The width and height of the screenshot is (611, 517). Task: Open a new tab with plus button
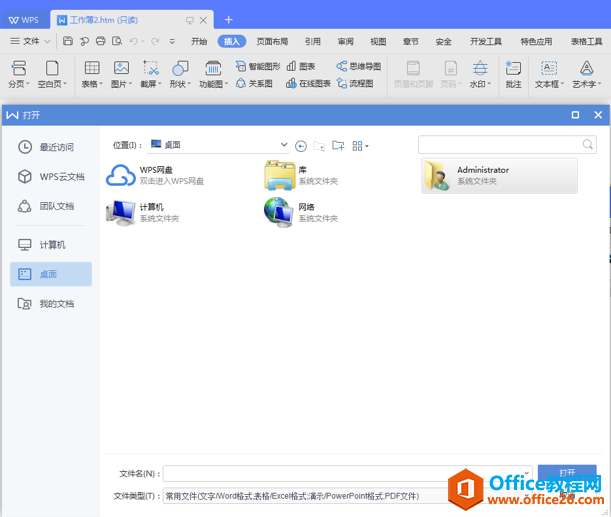[229, 19]
